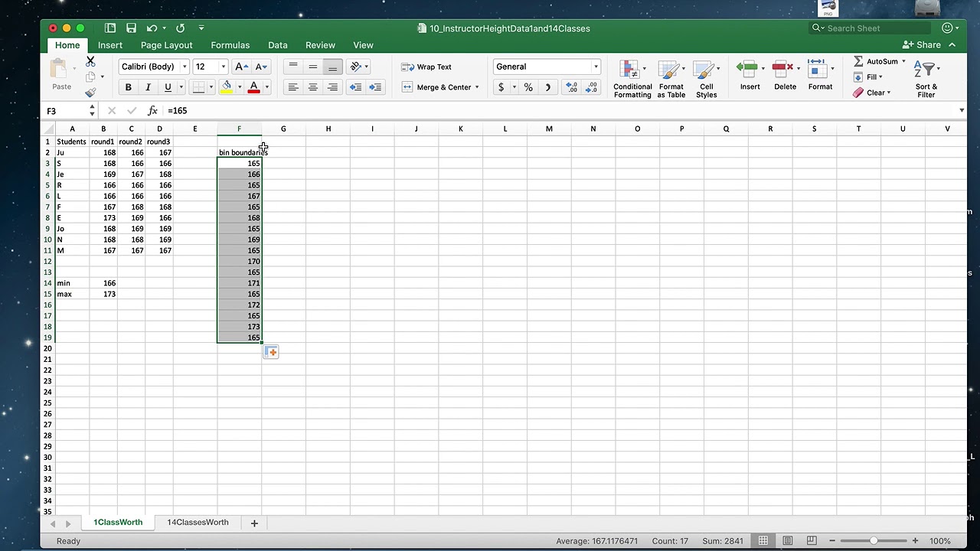The image size is (980, 551).
Task: Toggle center horizontal alignment
Action: tap(312, 87)
